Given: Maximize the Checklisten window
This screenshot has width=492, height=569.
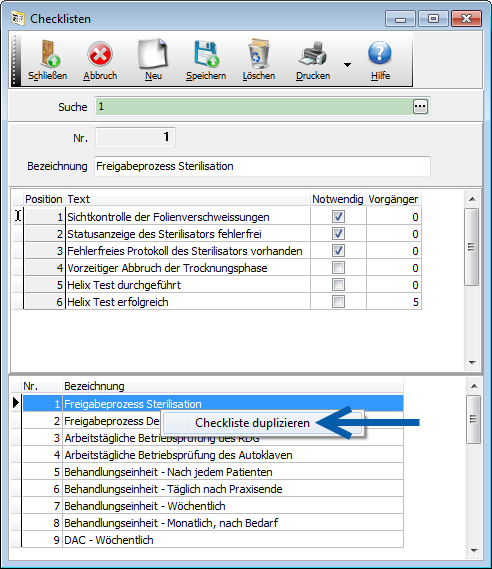Looking at the screenshot, I should (433, 19).
